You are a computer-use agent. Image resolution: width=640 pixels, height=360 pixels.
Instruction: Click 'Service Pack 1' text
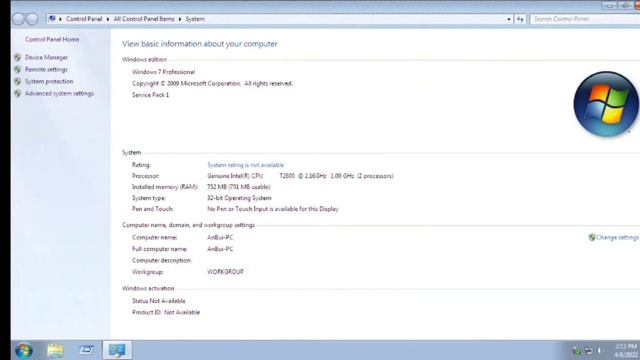pos(150,95)
